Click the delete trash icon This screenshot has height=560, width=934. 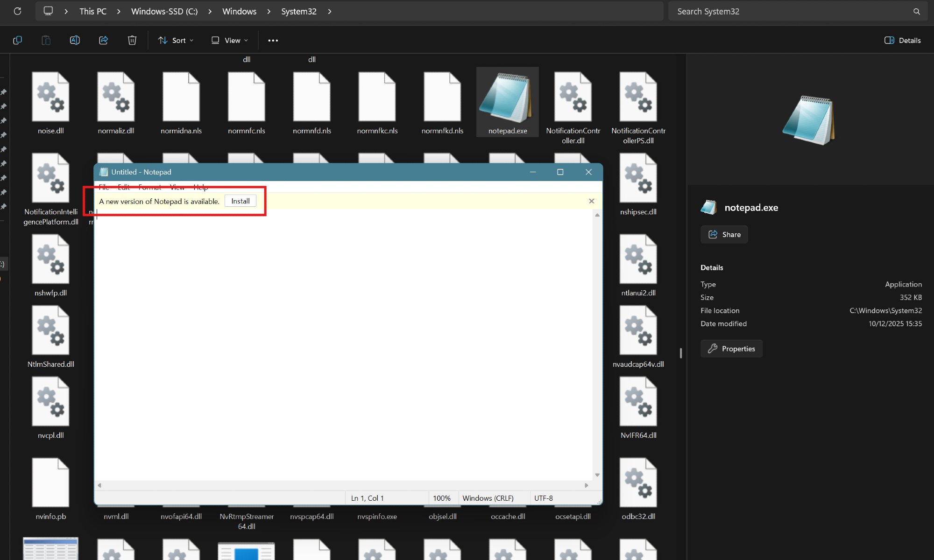[x=132, y=41]
